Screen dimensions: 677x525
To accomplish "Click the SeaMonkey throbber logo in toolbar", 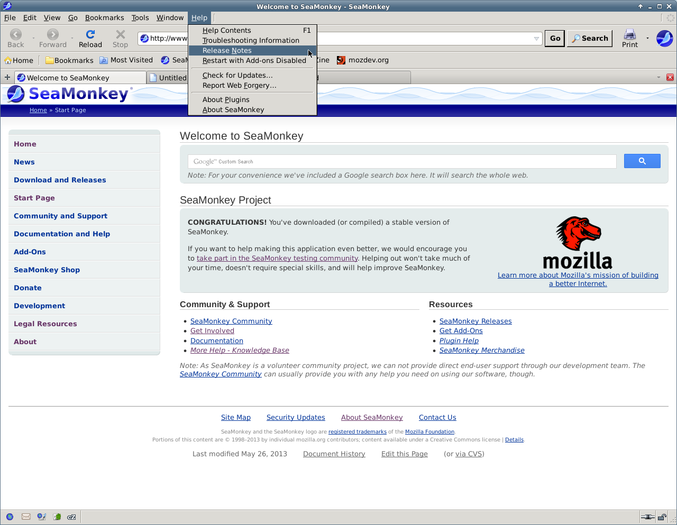I will click(x=664, y=38).
